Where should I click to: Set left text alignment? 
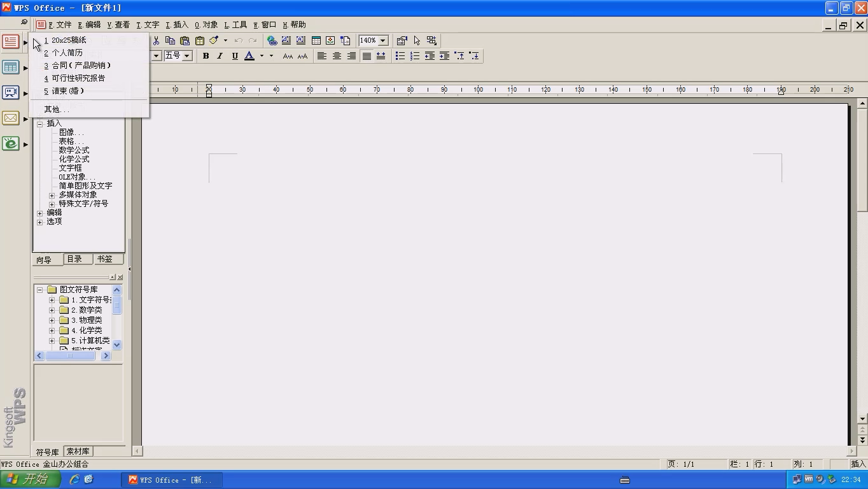pos(322,56)
